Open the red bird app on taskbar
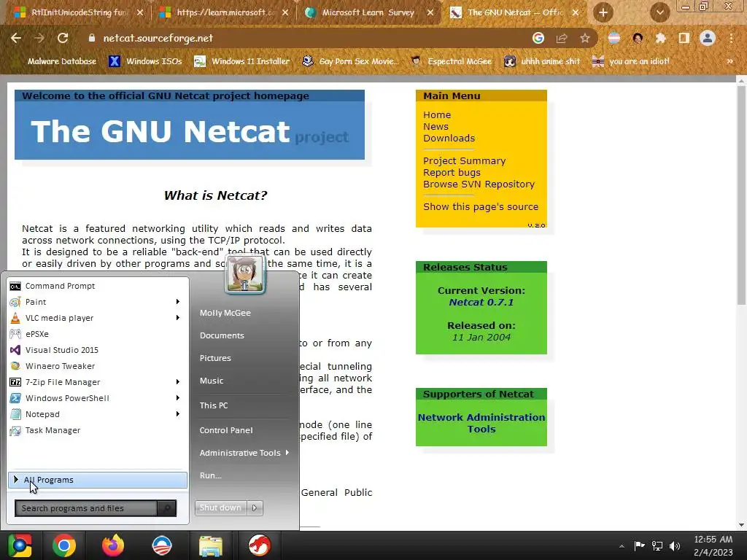This screenshot has height=560, width=747. pos(259,545)
